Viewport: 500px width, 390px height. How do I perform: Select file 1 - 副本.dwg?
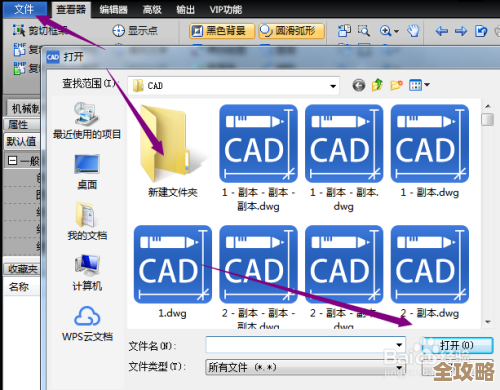click(430, 152)
